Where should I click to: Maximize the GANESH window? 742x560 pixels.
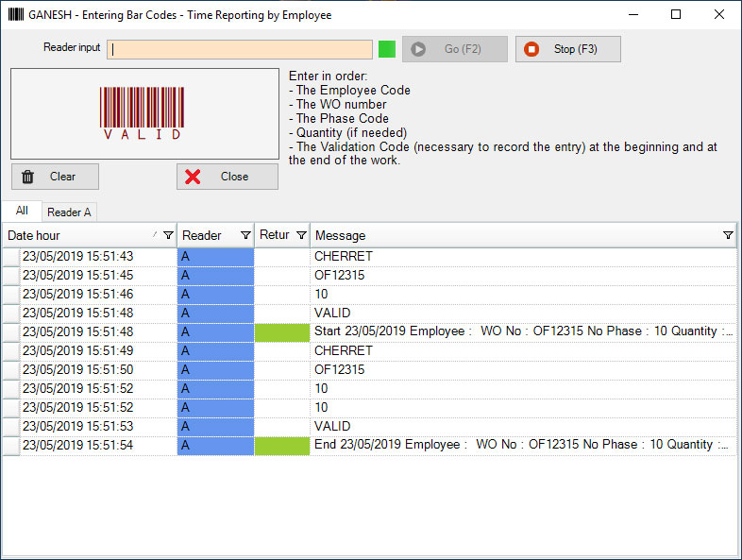tap(675, 15)
